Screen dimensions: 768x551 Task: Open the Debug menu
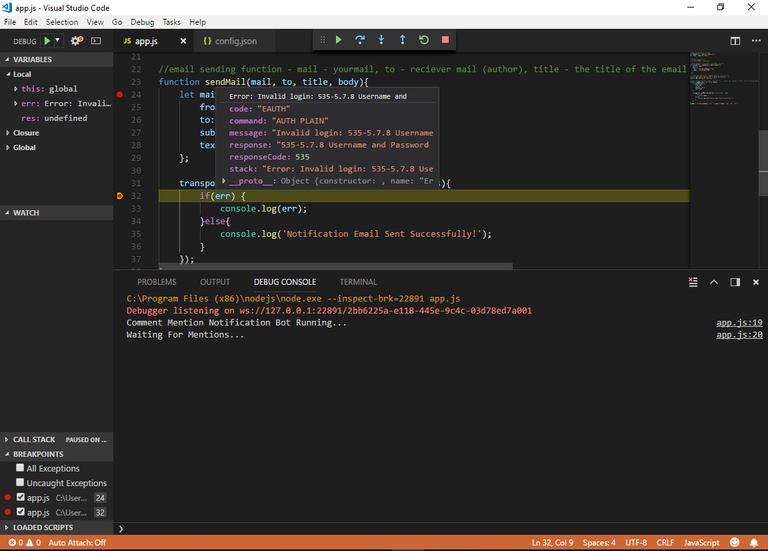coord(142,22)
